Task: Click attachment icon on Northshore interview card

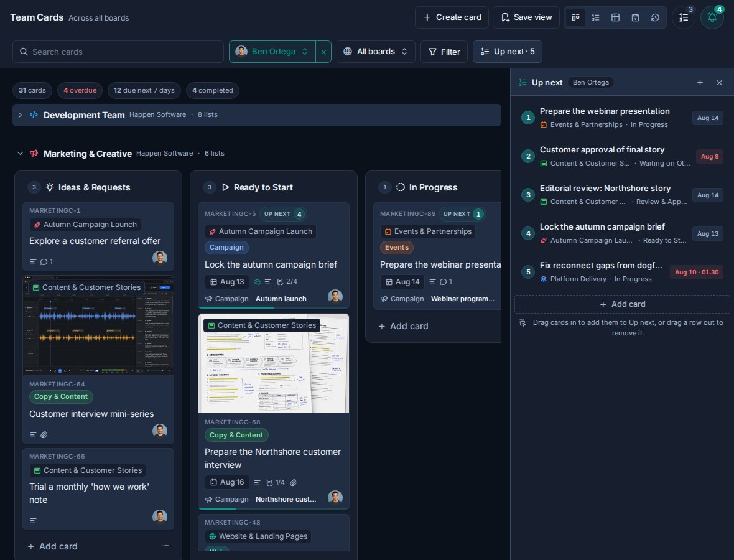Action: (294, 482)
